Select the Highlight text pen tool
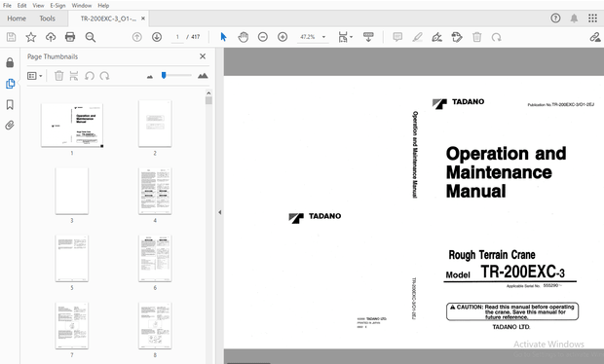The height and width of the screenshot is (364, 604). point(417,37)
